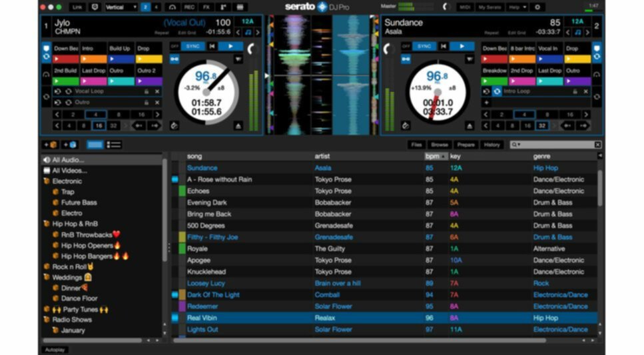This screenshot has height=355, width=644.
Task: Open Edit Grid on deck 2
Action: click(517, 33)
